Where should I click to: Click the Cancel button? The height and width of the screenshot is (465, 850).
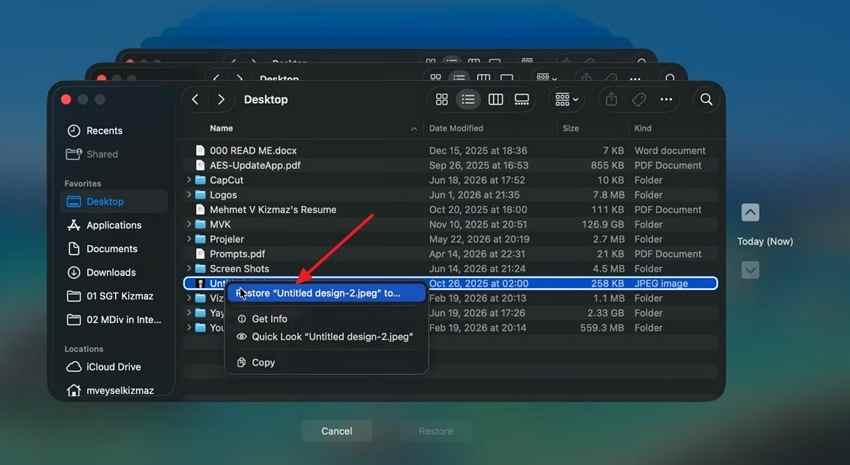[337, 431]
